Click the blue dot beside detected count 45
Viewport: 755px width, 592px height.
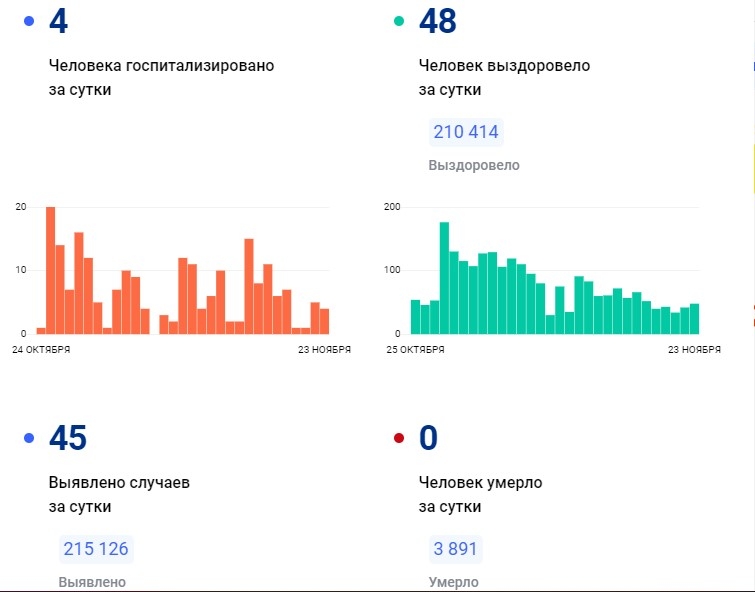[x=28, y=438]
